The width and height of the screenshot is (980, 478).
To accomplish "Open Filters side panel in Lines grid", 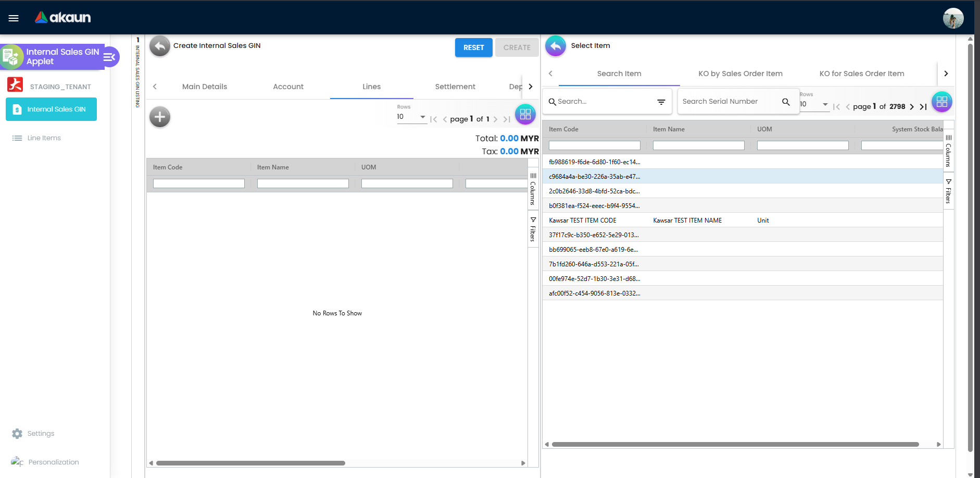I will [x=533, y=229].
